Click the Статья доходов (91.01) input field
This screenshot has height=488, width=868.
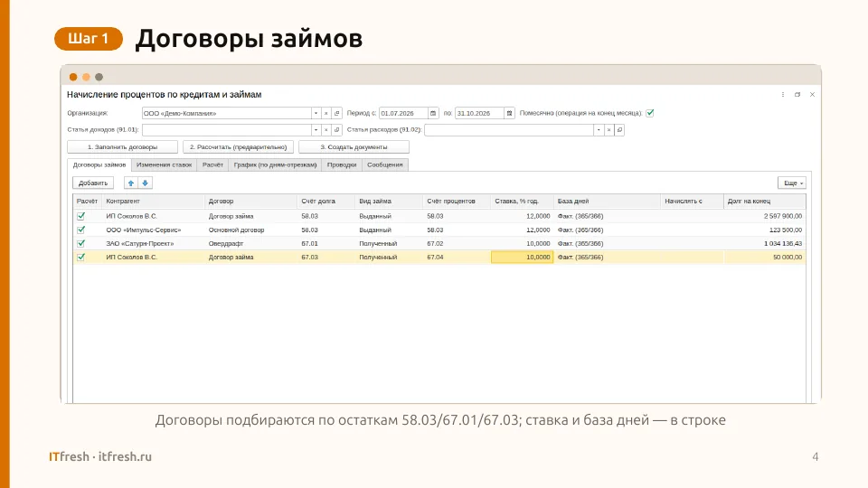[x=226, y=130]
